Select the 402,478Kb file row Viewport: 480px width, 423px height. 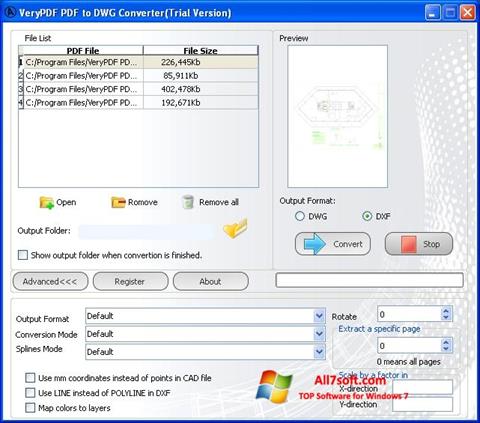point(138,89)
